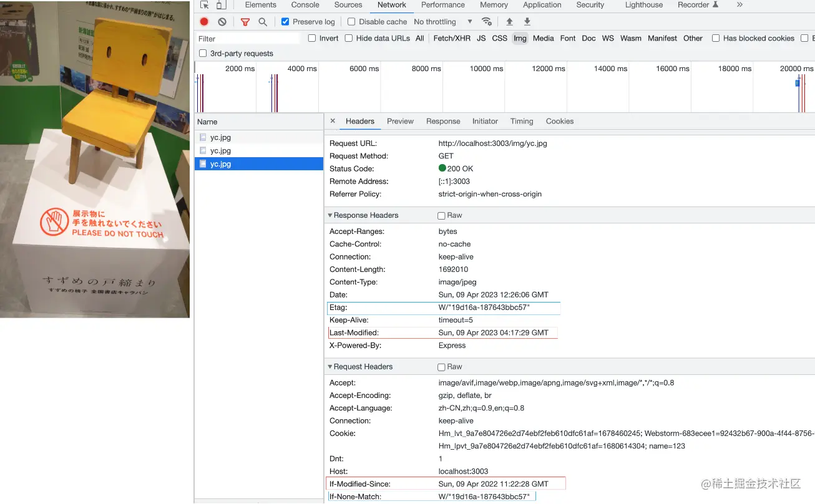
Task: Enable Hide data URLs checkbox
Action: tap(349, 38)
